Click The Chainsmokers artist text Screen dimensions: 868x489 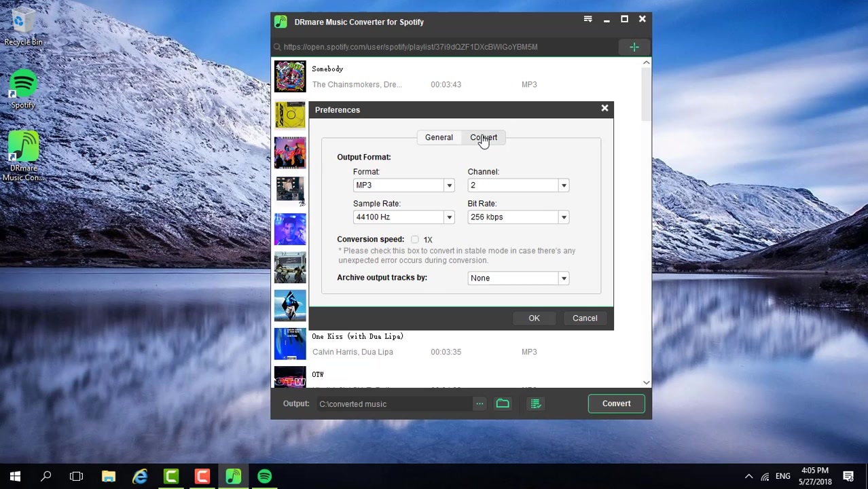357,84
